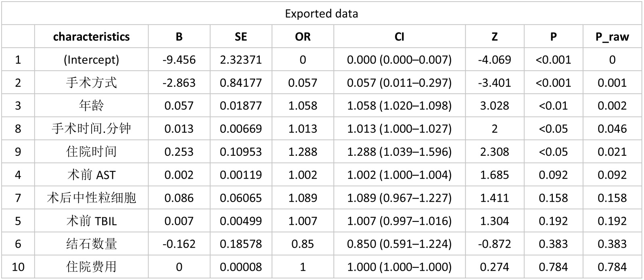Select the '年龄' characteristics cell
Image resolution: width=644 pixels, height=280 pixels.
pos(91,106)
